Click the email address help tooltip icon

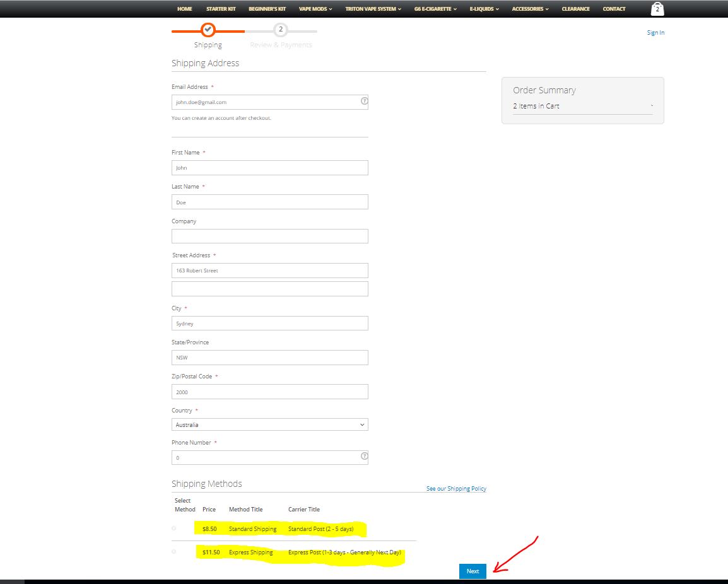pyautogui.click(x=364, y=101)
